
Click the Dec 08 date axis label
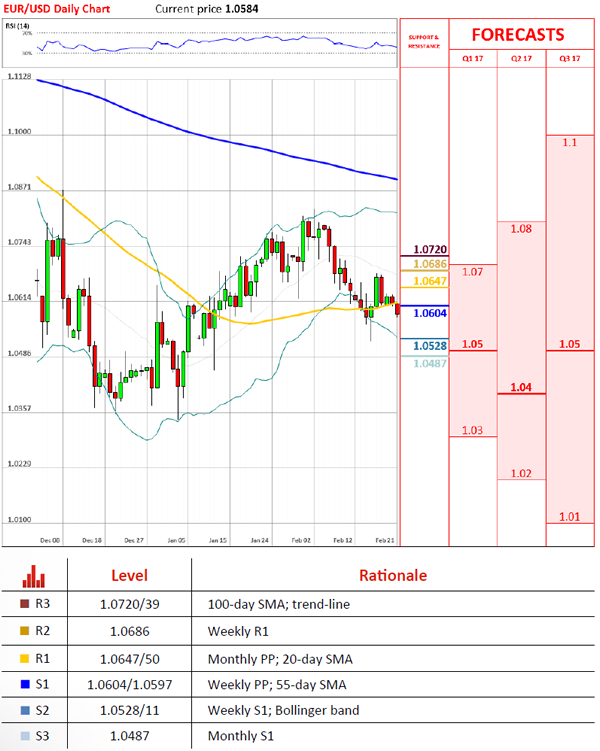click(x=50, y=540)
